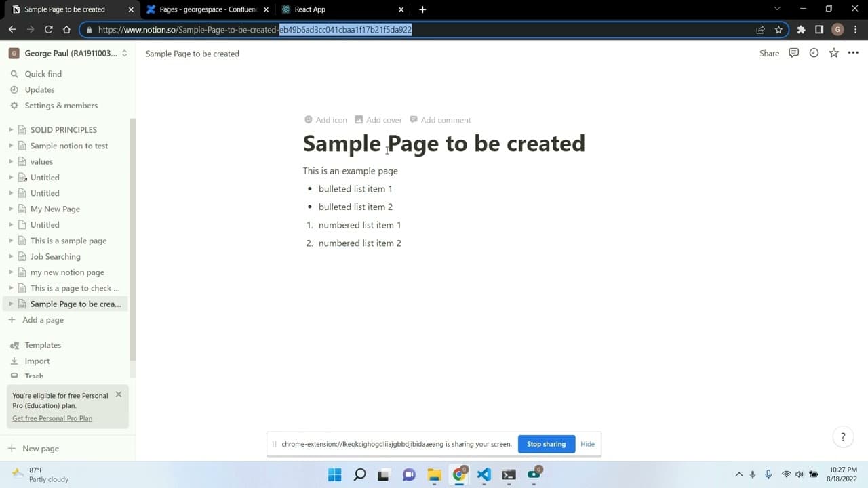Image resolution: width=868 pixels, height=488 pixels.
Task: Open the values page in sidebar
Action: [x=41, y=161]
